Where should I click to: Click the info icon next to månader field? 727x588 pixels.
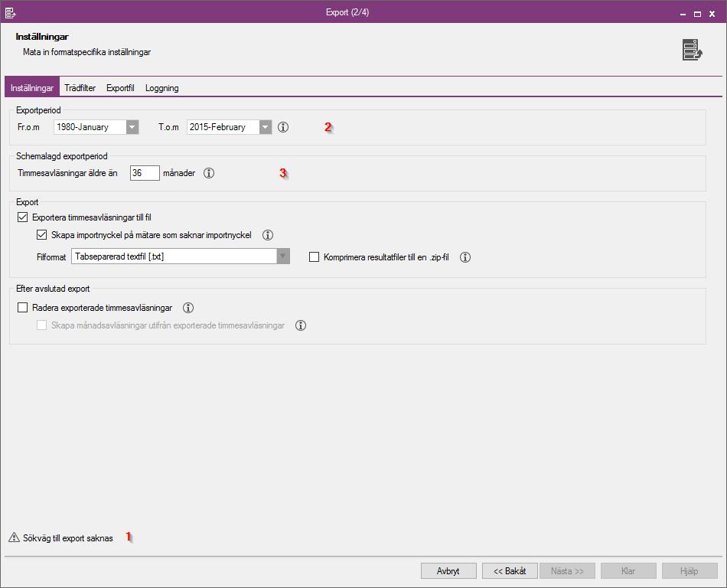(209, 173)
